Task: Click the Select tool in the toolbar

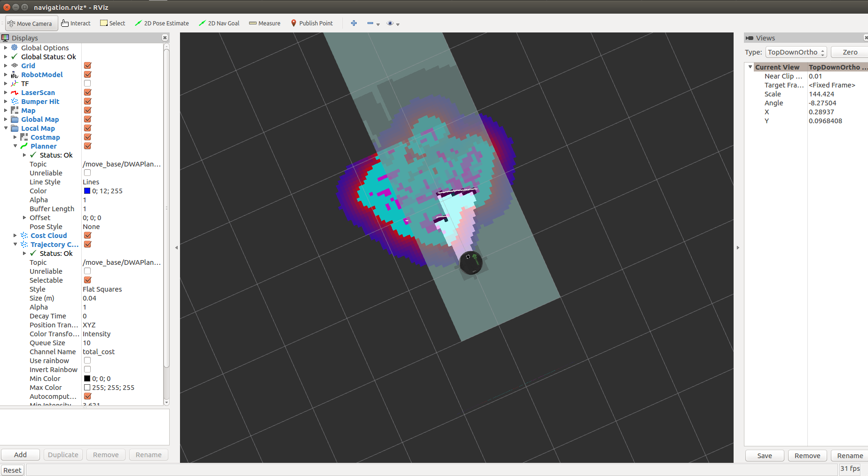Action: click(112, 23)
